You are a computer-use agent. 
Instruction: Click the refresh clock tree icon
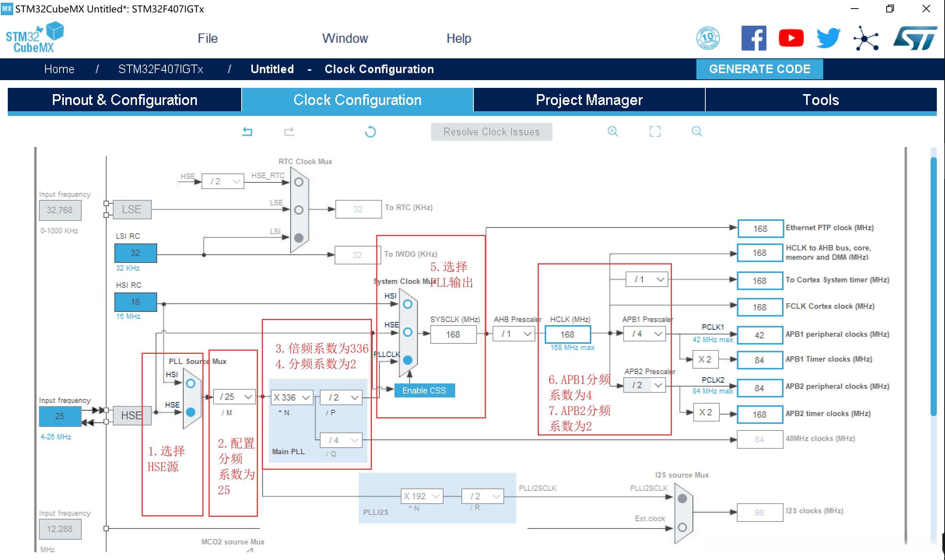[x=370, y=132]
